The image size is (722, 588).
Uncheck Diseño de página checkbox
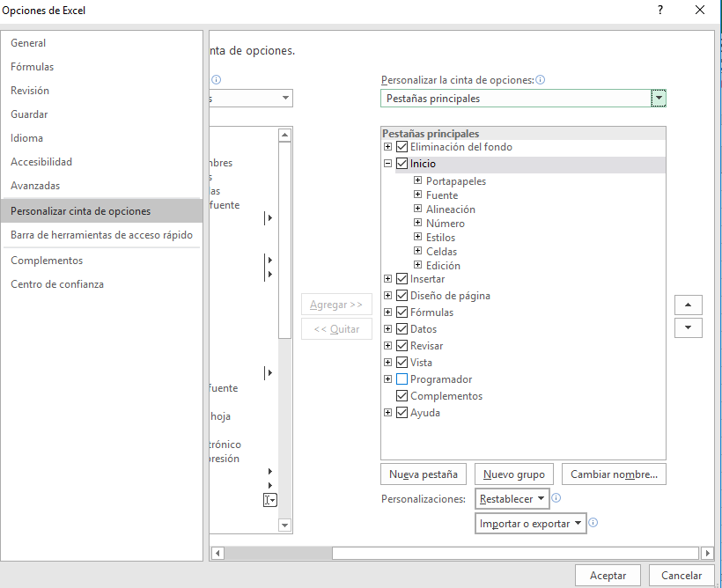[402, 295]
